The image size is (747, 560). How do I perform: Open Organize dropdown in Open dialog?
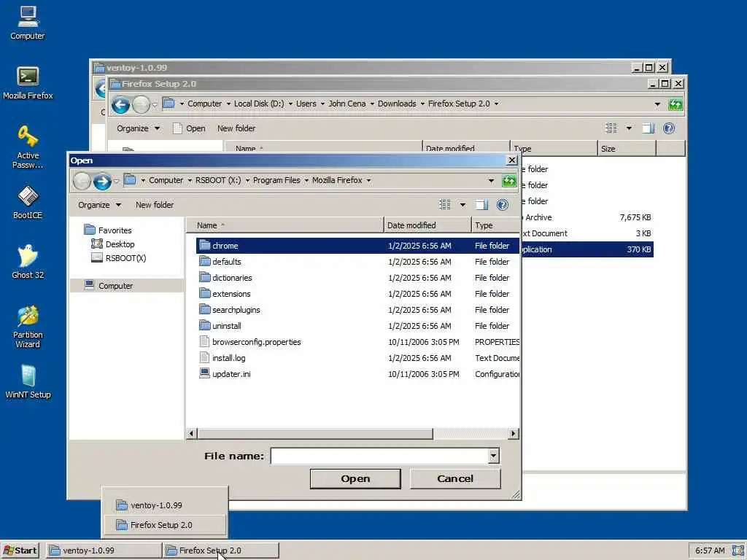(x=99, y=205)
